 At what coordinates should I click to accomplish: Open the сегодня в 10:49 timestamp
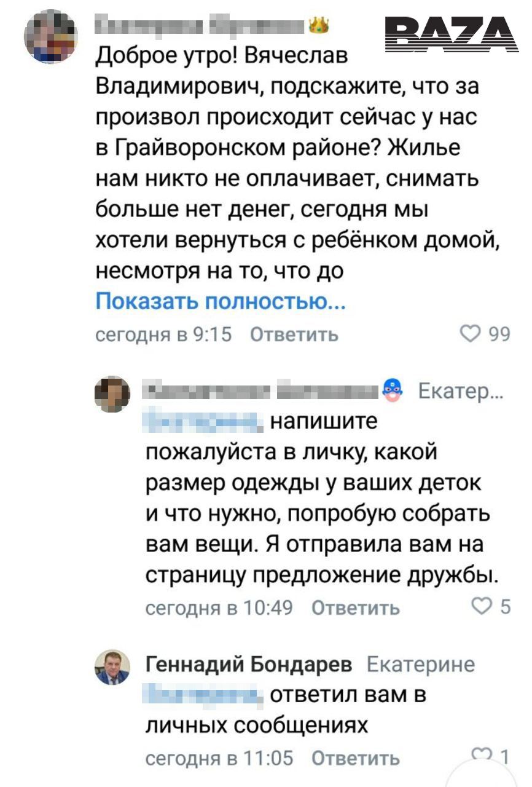219,608
